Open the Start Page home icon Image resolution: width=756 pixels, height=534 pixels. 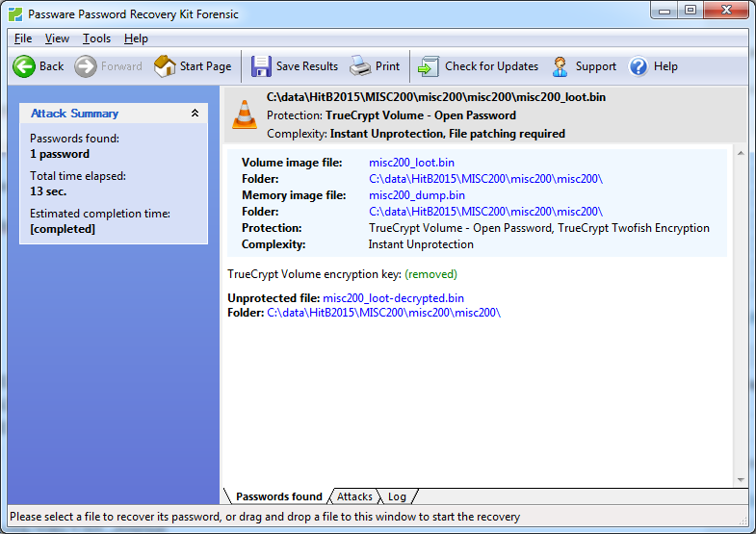[165, 66]
